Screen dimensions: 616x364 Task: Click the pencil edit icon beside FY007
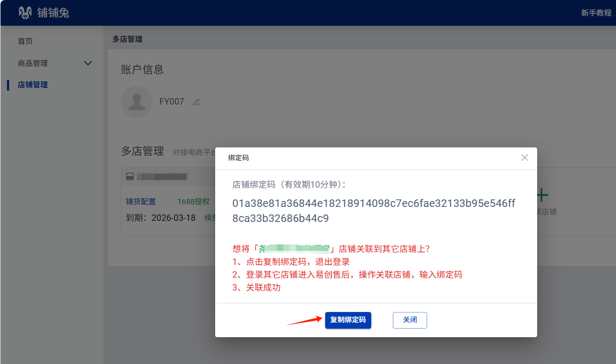196,102
